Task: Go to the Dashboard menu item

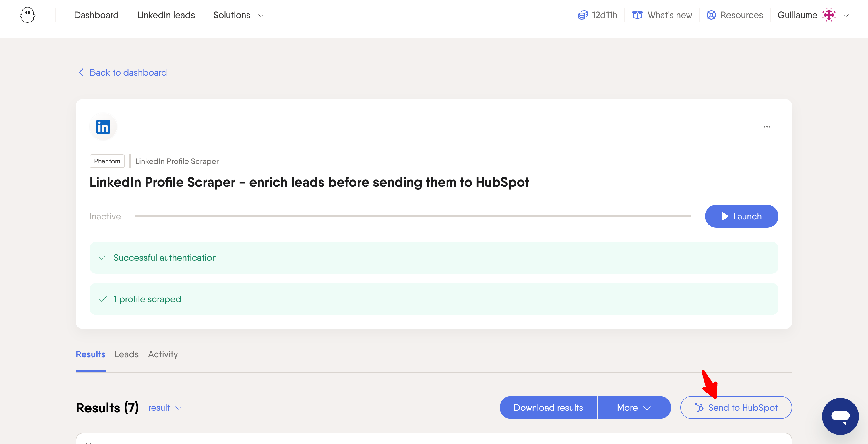Action: pyautogui.click(x=96, y=15)
